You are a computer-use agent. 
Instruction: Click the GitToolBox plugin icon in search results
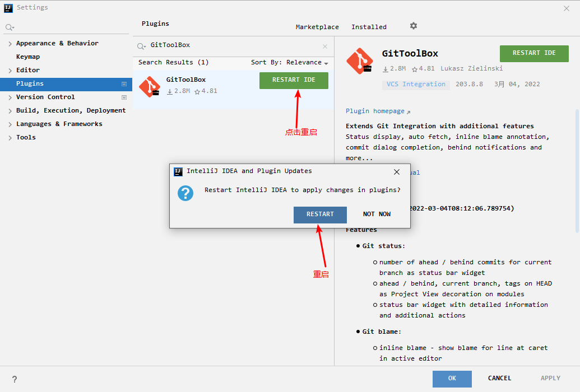149,87
